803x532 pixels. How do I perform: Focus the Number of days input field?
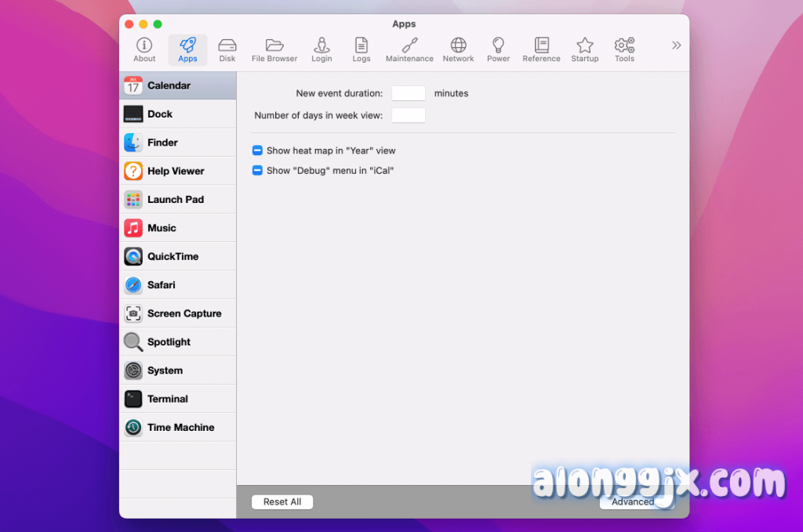click(x=408, y=115)
